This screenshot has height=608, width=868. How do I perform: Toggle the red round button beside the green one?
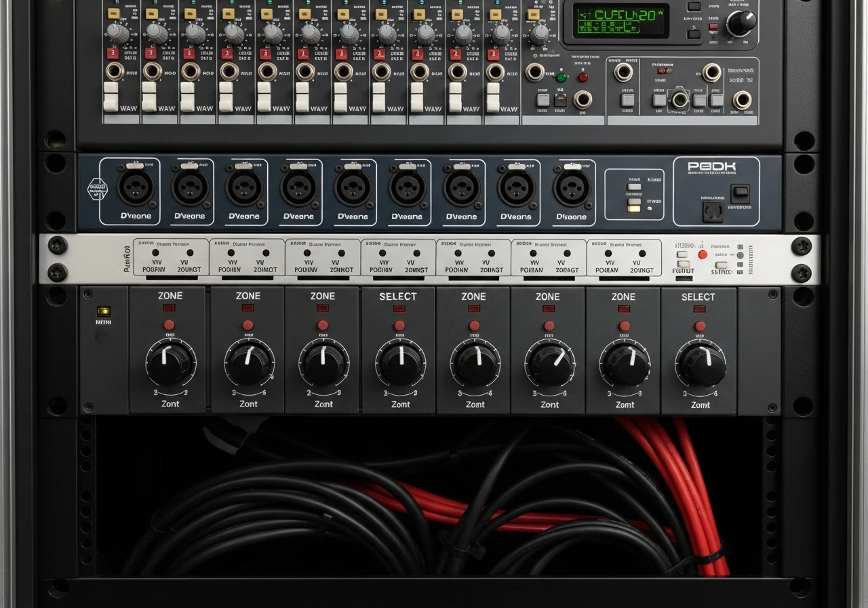pos(583,77)
